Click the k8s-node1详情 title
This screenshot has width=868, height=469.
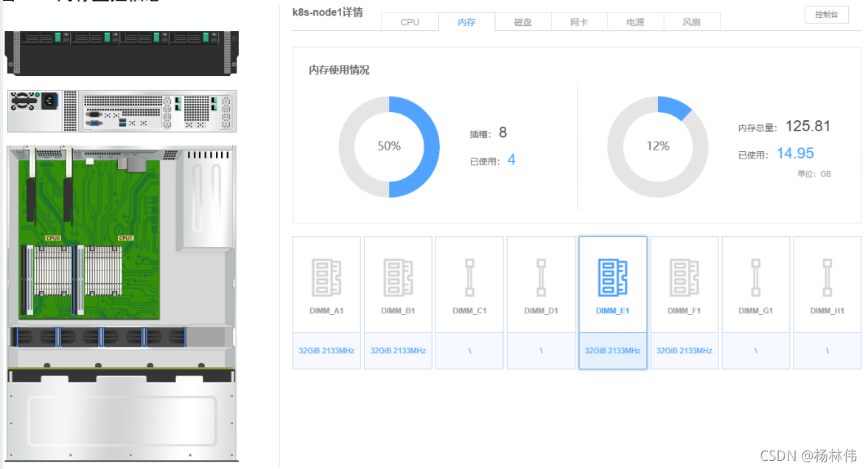pos(328,13)
